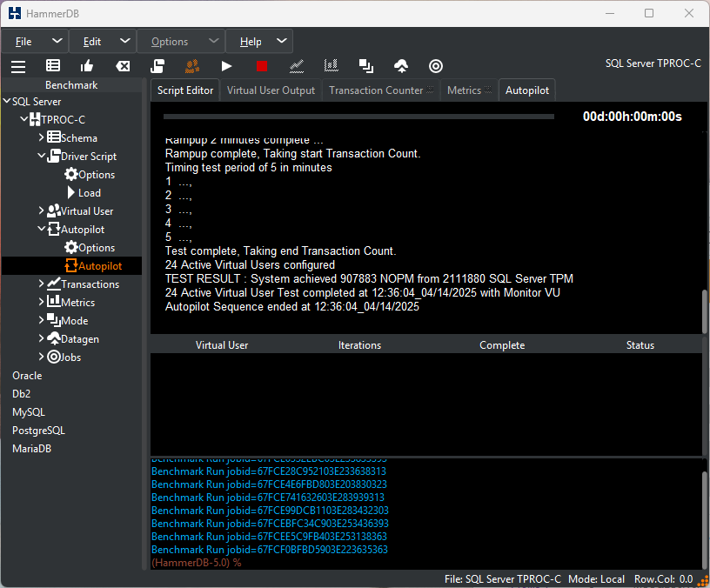Click the dropdown arrow beside File
The height and width of the screenshot is (588, 710).
57,41
